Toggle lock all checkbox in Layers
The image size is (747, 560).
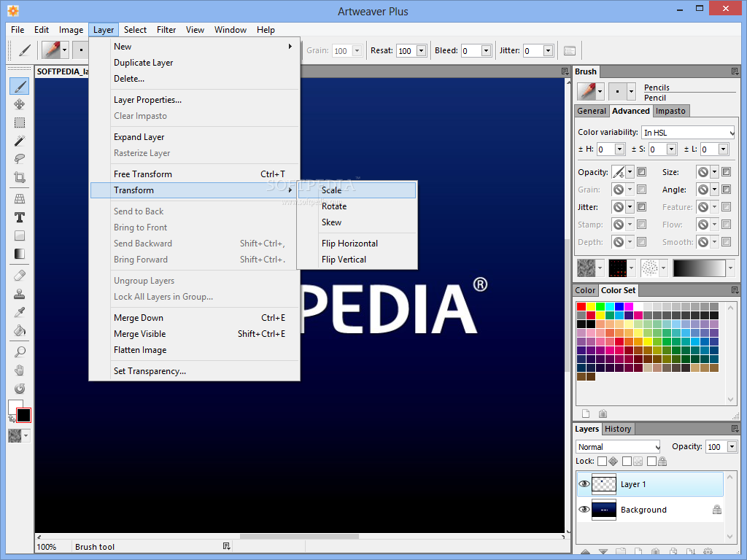[x=651, y=461]
